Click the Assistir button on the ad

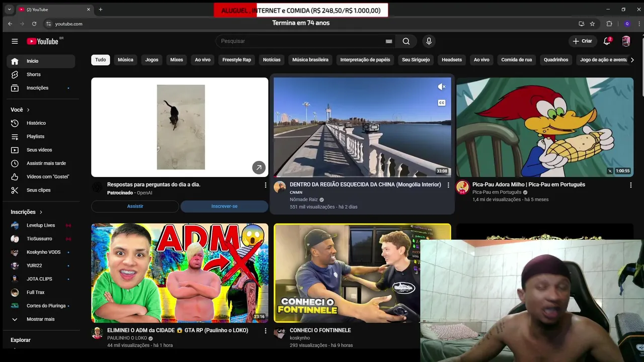[135, 206]
